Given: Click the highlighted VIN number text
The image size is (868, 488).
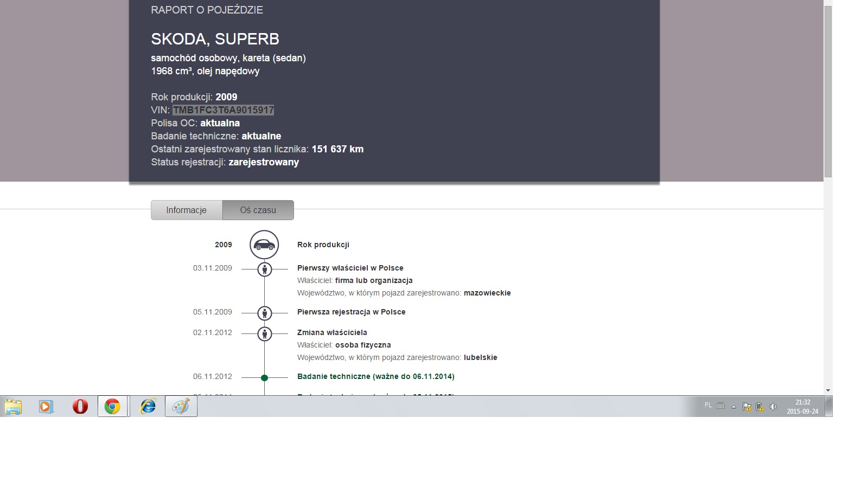Looking at the screenshot, I should (x=223, y=110).
